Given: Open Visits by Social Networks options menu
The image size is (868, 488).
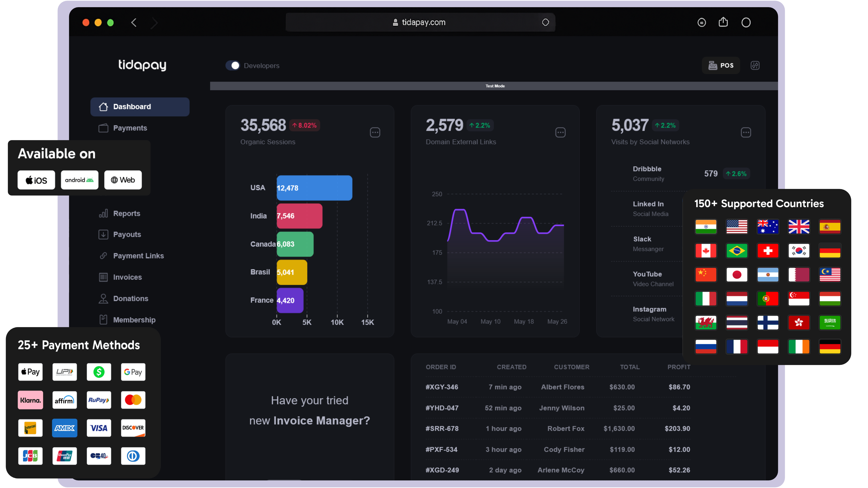Looking at the screenshot, I should point(746,132).
